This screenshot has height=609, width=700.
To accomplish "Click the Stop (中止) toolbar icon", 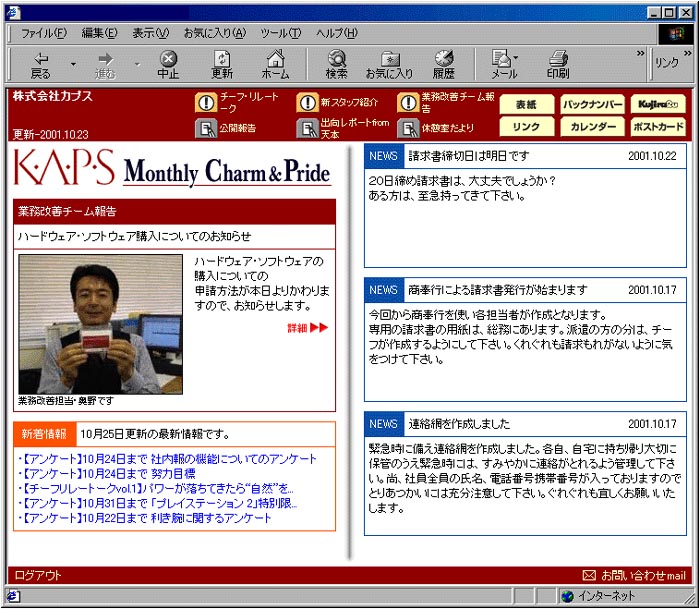I will (x=168, y=65).
